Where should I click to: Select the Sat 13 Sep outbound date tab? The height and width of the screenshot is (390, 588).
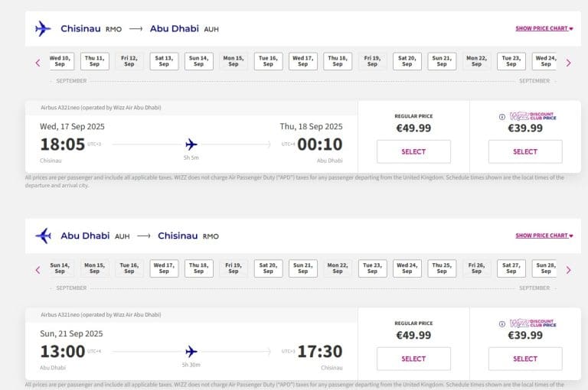coord(164,61)
